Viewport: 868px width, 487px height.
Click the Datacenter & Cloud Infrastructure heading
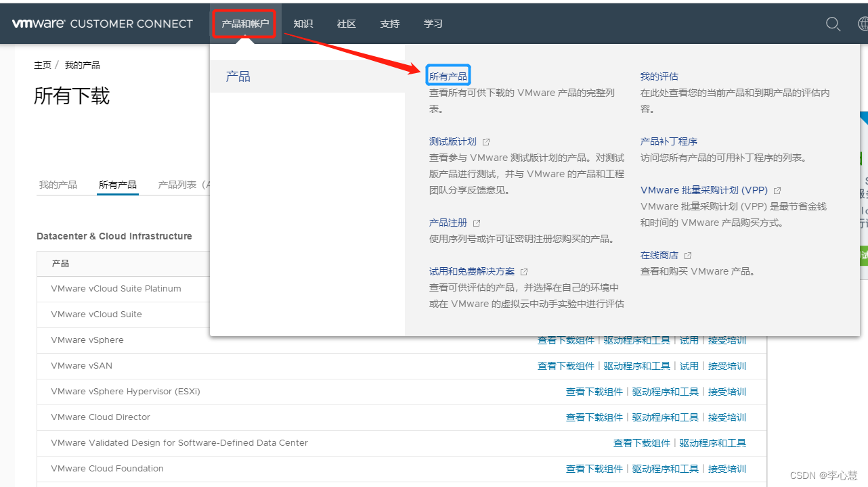point(114,236)
